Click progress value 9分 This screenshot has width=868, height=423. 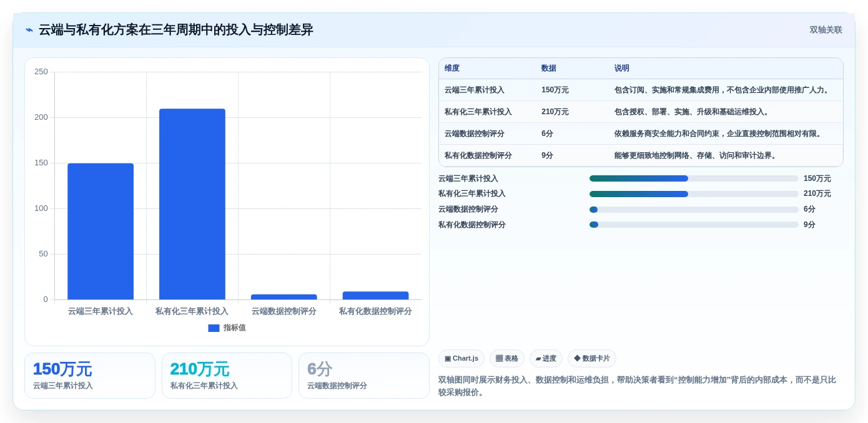coord(810,225)
